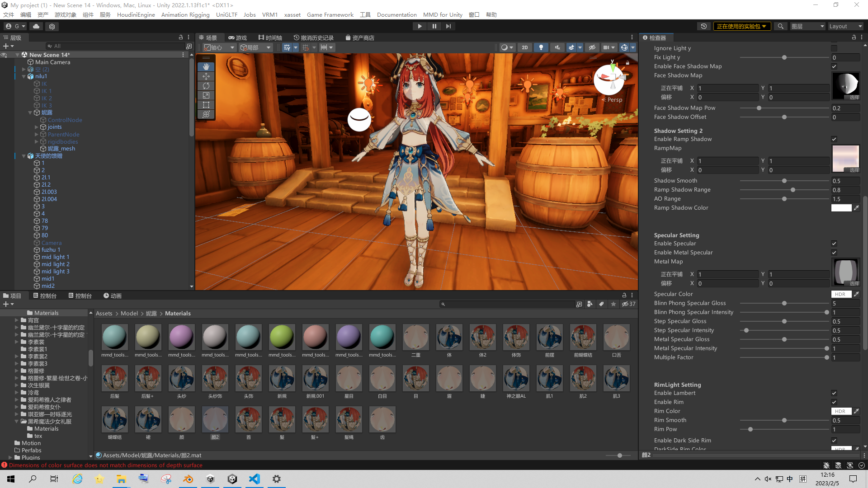Open the Ramp Shadow Color swatch
The width and height of the screenshot is (868, 488).
pos(841,208)
